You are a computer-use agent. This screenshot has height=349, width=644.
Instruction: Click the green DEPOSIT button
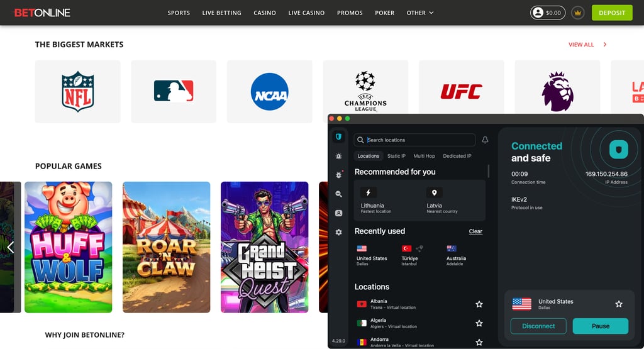(x=611, y=13)
